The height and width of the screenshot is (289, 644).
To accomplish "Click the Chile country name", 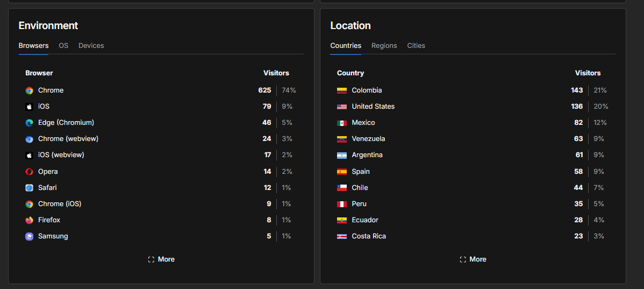I will (360, 187).
